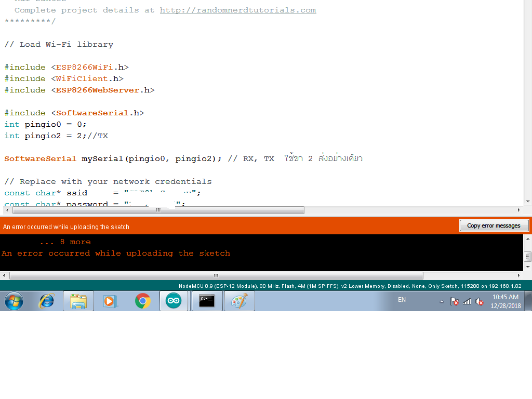Show hidden system tray icons

pos(442,301)
